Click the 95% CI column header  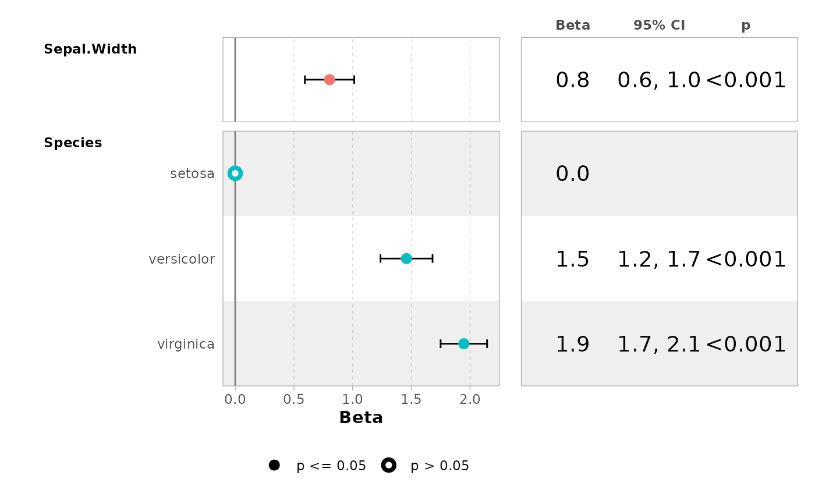659,26
